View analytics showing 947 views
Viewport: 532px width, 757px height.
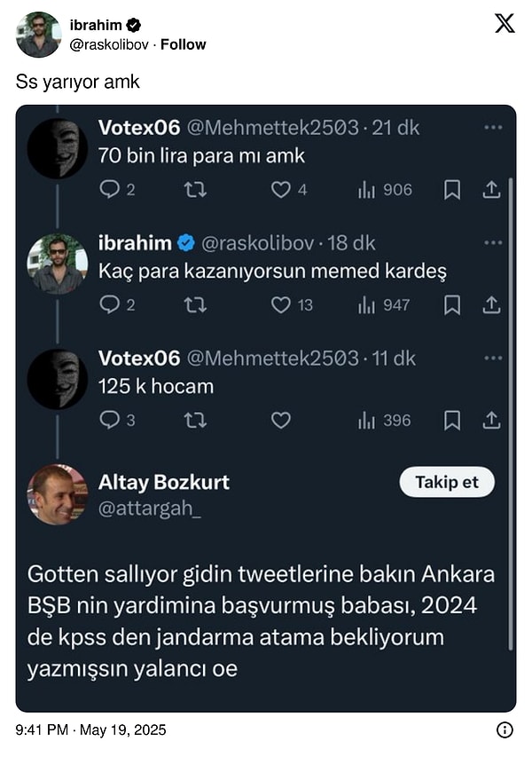384,304
